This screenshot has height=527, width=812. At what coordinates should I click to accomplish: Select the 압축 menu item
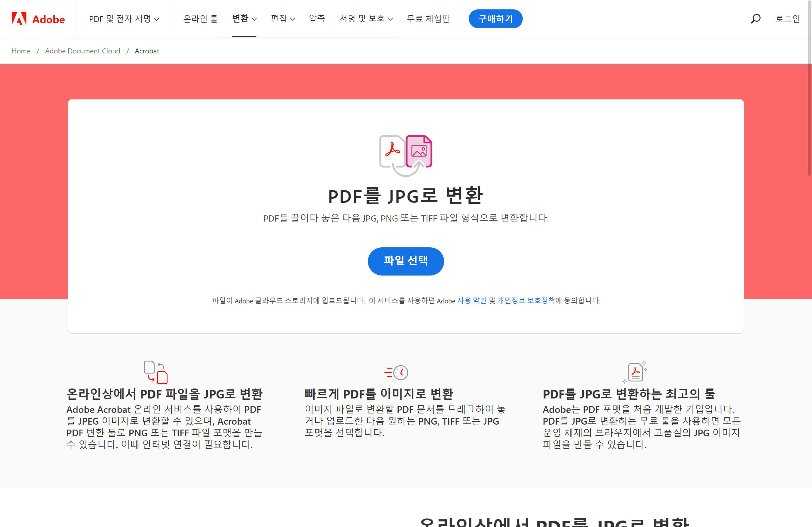[317, 19]
